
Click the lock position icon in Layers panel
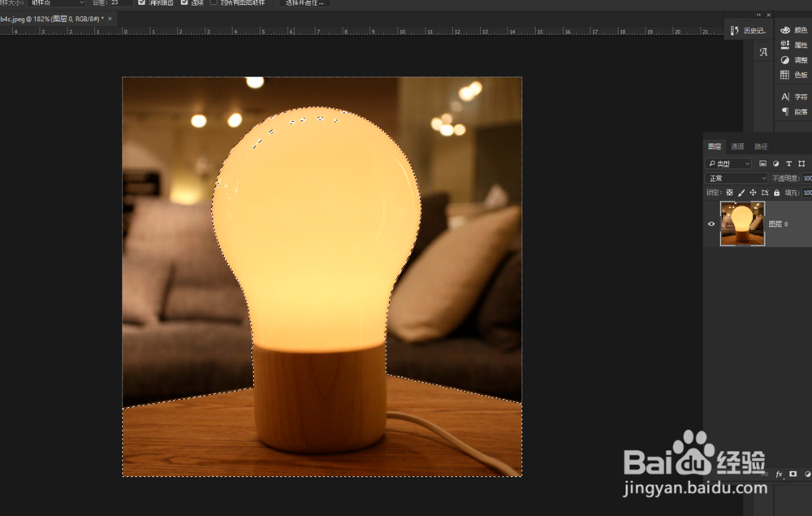pos(753,192)
